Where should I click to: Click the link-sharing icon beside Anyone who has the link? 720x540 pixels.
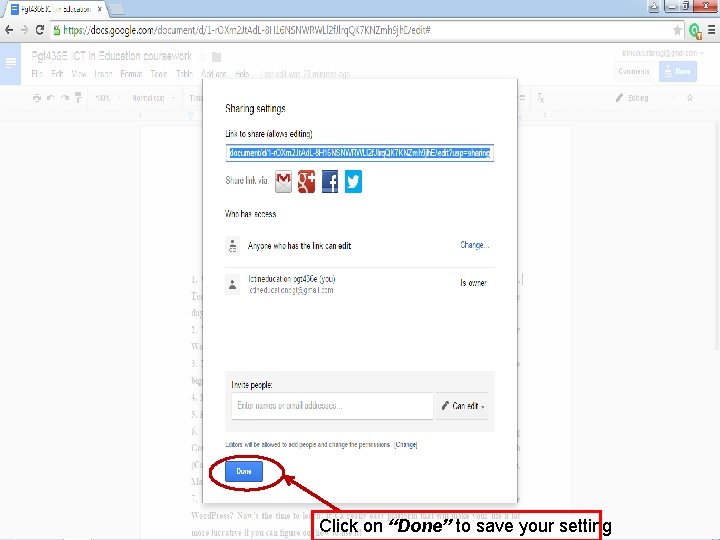tap(233, 246)
